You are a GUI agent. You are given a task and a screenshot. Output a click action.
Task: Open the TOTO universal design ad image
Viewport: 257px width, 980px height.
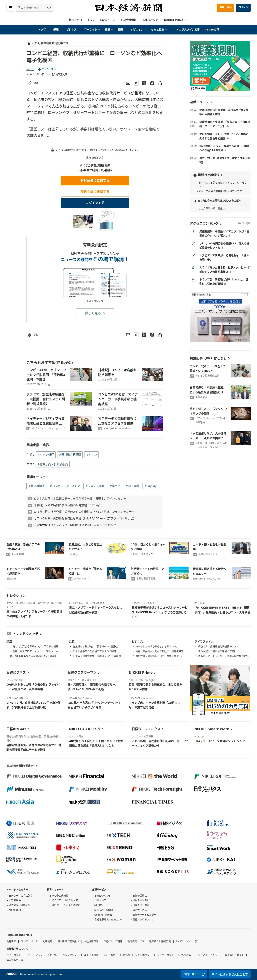click(220, 317)
